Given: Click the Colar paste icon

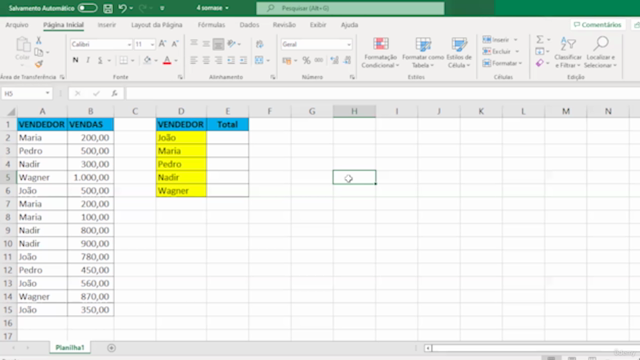Looking at the screenshot, I should [23, 44].
